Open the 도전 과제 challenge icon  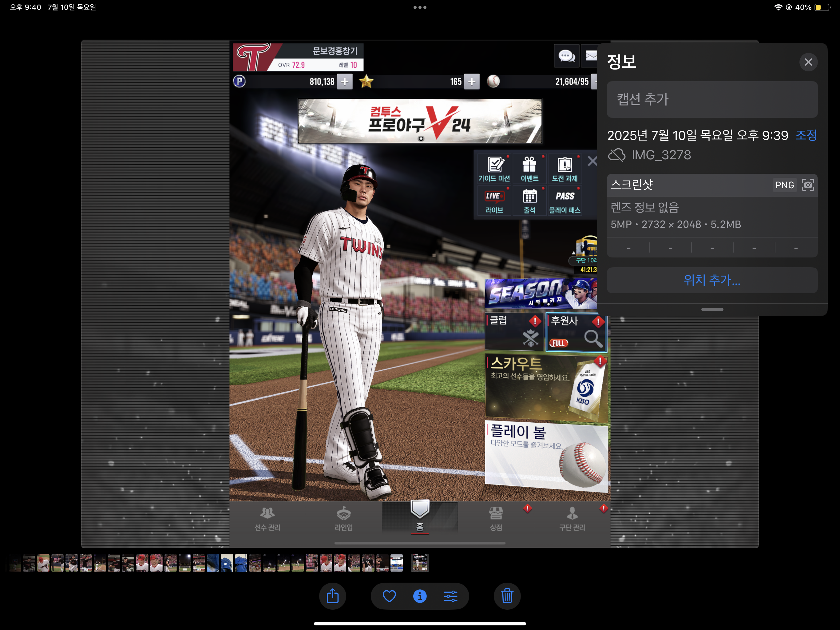click(565, 169)
